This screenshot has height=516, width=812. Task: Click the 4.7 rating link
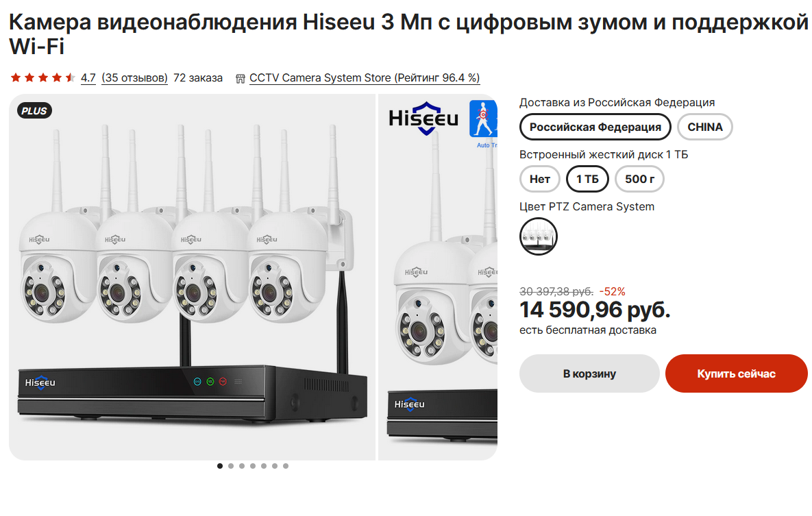pos(88,77)
